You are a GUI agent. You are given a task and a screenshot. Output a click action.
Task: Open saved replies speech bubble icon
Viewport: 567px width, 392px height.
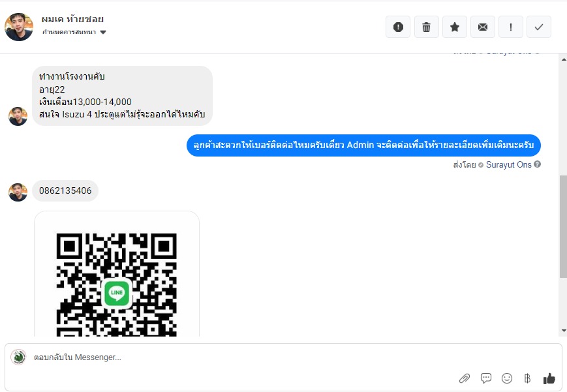[x=485, y=378]
